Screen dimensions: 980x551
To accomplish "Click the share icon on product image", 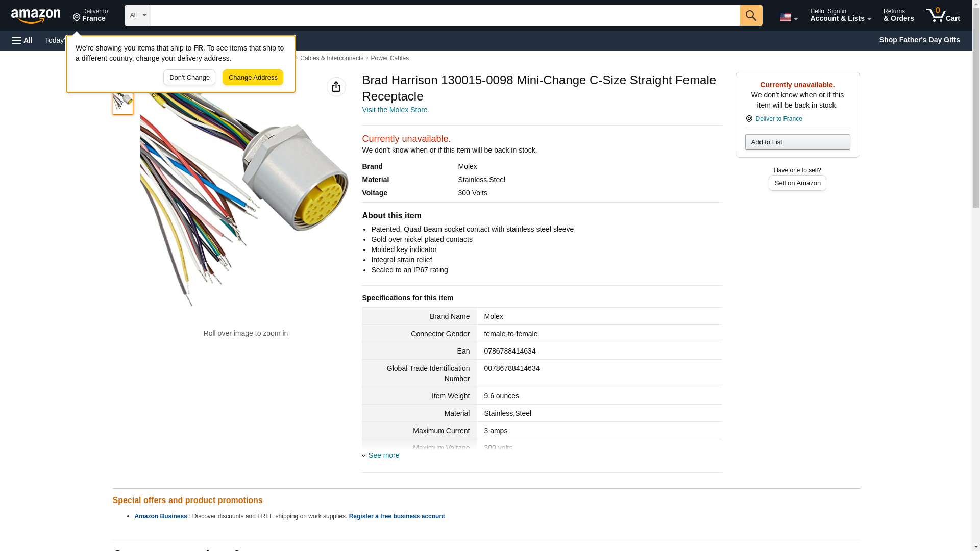I will [x=336, y=87].
